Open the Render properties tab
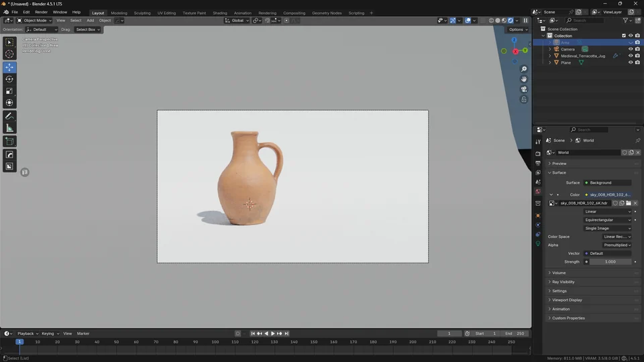The height and width of the screenshot is (362, 644). [538, 154]
